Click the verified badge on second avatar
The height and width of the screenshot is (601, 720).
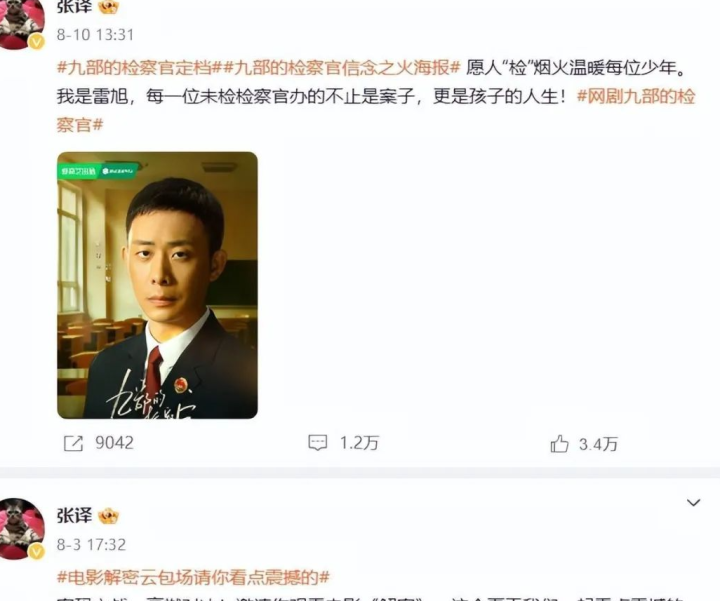point(37,551)
